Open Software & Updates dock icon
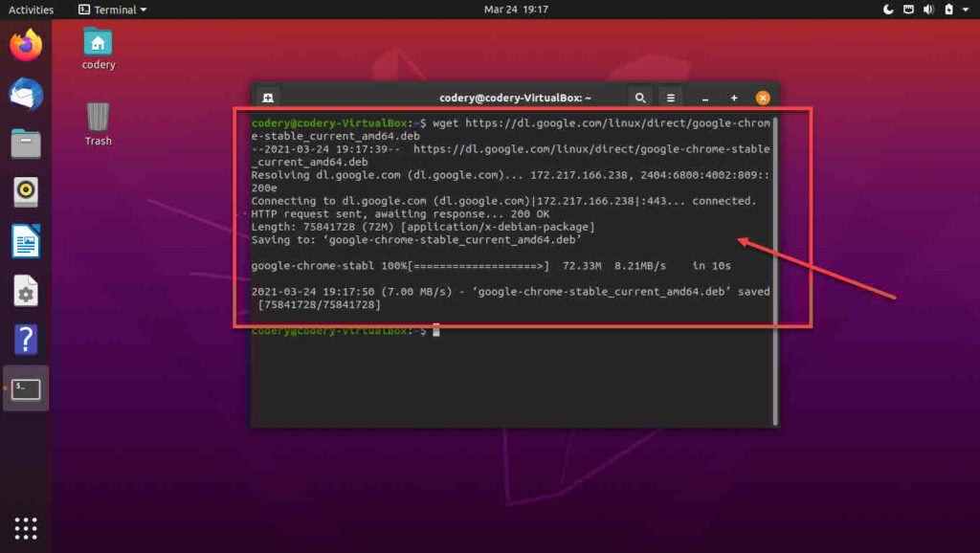This screenshot has height=553, width=980. tap(26, 291)
